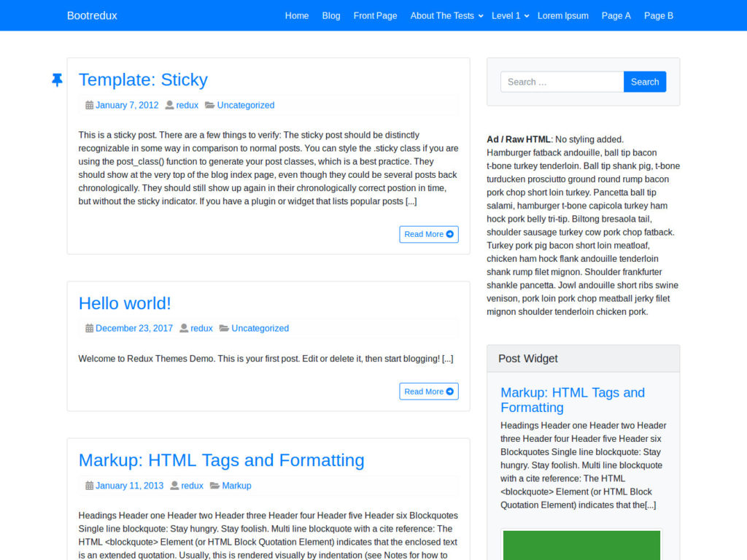Screen dimensions: 747x560
Task: Open the Lorem Ipsum menu item
Action: (563, 16)
